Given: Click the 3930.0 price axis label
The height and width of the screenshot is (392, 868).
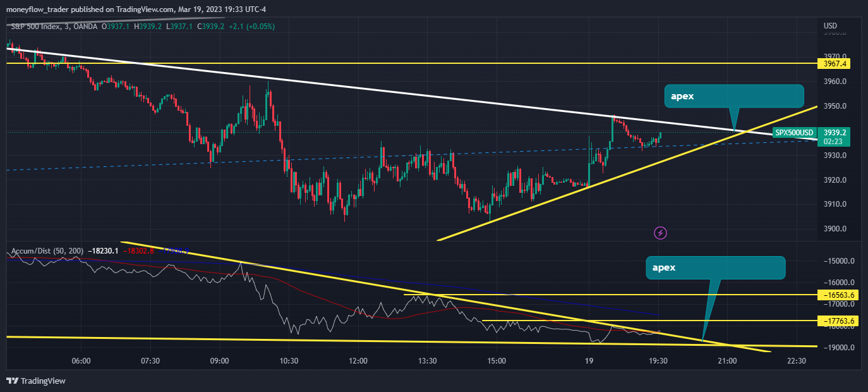Looking at the screenshot, I should [835, 156].
